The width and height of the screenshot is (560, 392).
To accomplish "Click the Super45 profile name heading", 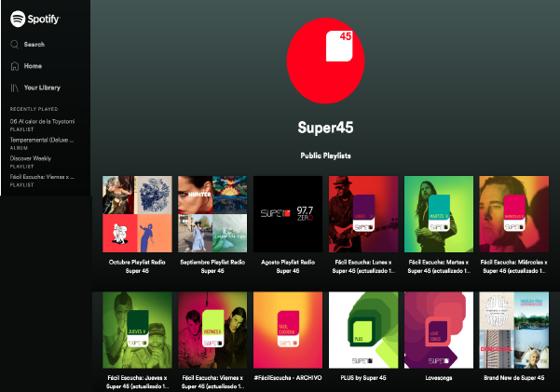I will pyautogui.click(x=325, y=128).
